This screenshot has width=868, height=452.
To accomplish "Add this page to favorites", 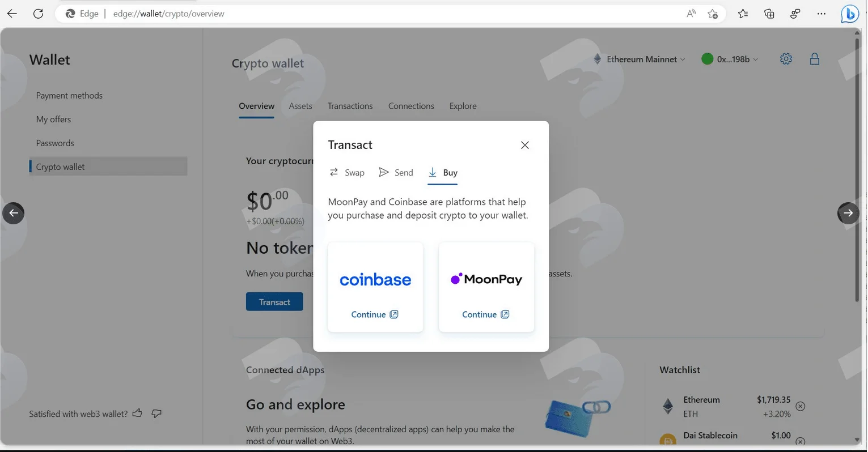I will tap(713, 14).
